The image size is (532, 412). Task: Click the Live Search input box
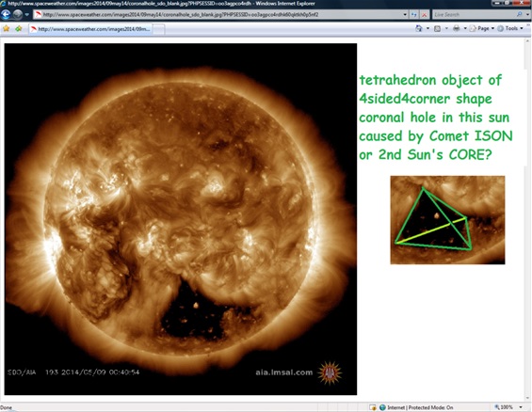[x=474, y=14]
